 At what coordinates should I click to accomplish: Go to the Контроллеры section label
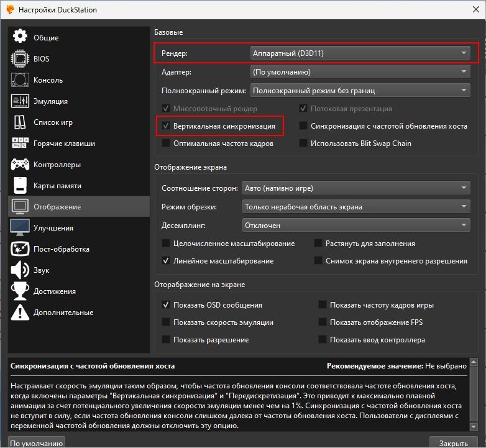[x=57, y=165]
